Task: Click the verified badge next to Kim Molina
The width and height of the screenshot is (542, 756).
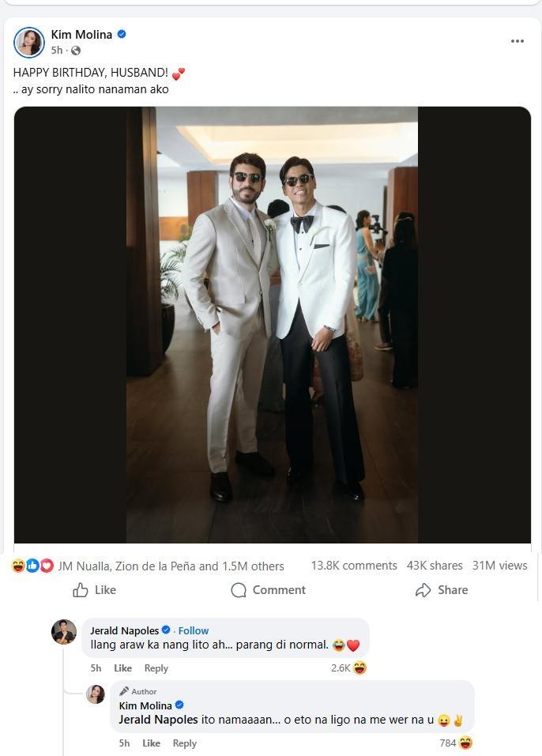Action: pos(122,34)
